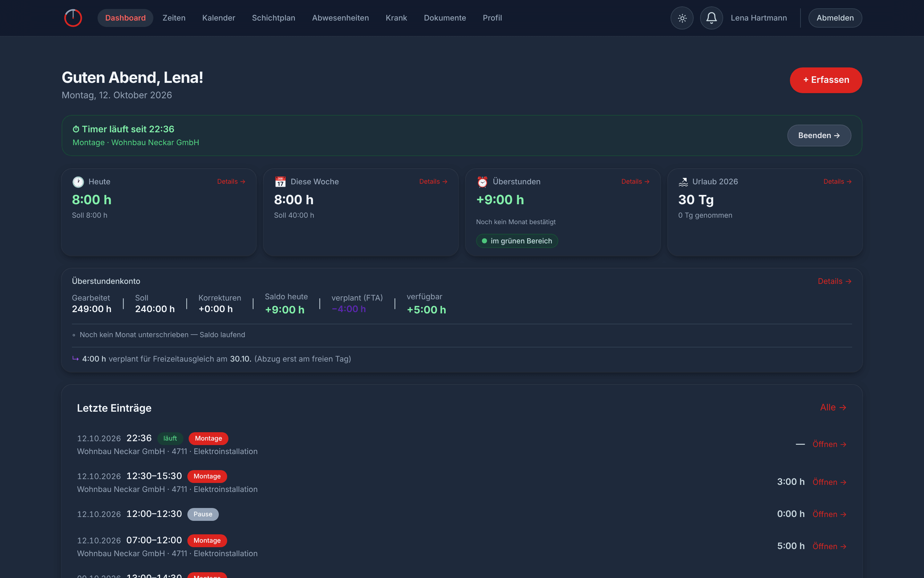Click the 'Letzte Einträge' heading

114,408
